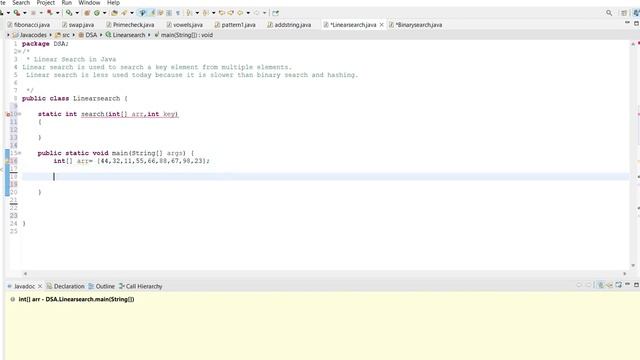Switch to addstring.java editor tab

tap(289, 25)
